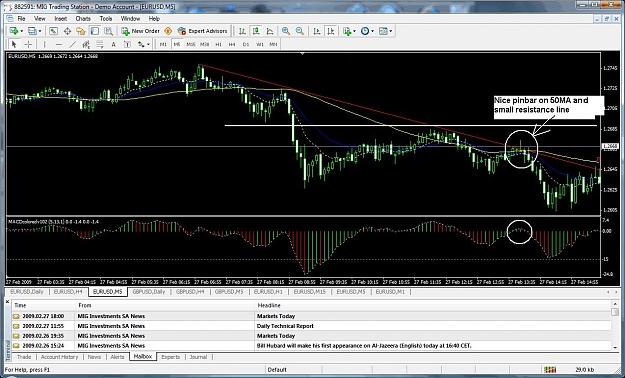Viewport: 625px width, 378px height.
Task: Open the Experts terminal tab
Action: pos(171,357)
